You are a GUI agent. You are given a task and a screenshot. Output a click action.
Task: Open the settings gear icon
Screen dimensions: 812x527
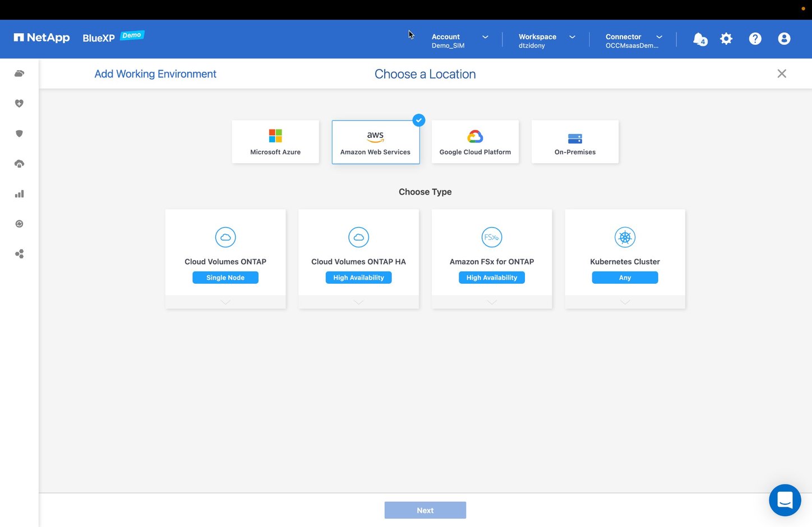(726, 39)
